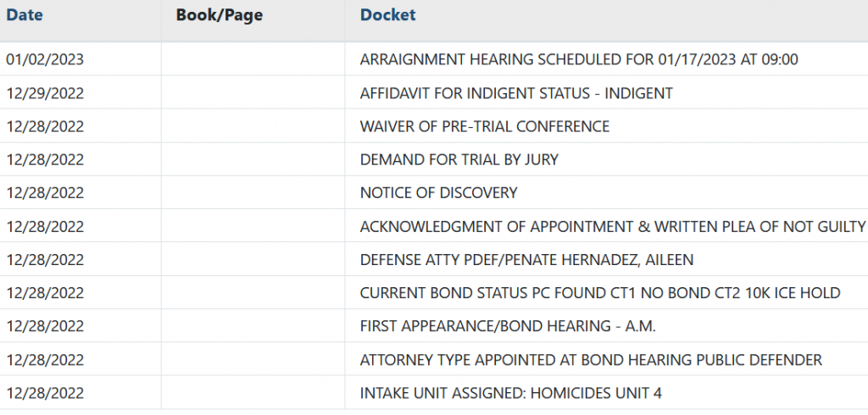
Task: Select the waiver of pre-trial conference entry
Action: [484, 126]
